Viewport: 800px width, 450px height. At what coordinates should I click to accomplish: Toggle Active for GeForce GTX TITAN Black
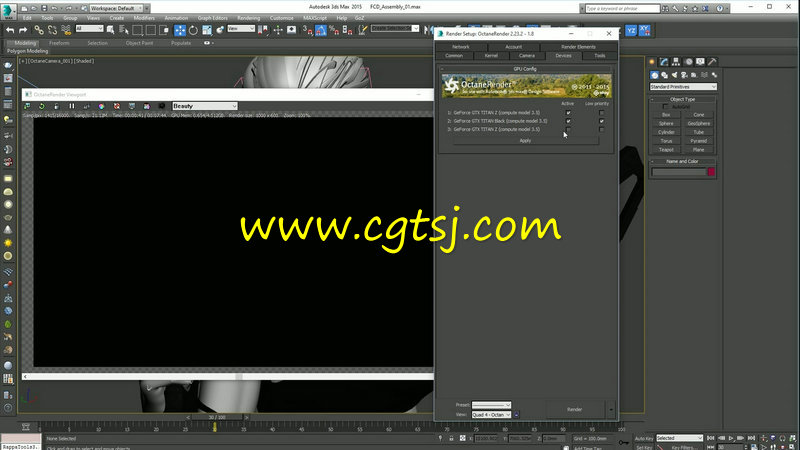point(568,121)
